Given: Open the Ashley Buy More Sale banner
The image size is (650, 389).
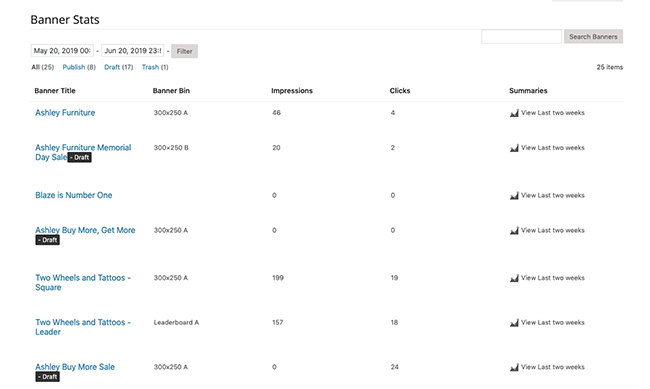Looking at the screenshot, I should (x=75, y=367).
